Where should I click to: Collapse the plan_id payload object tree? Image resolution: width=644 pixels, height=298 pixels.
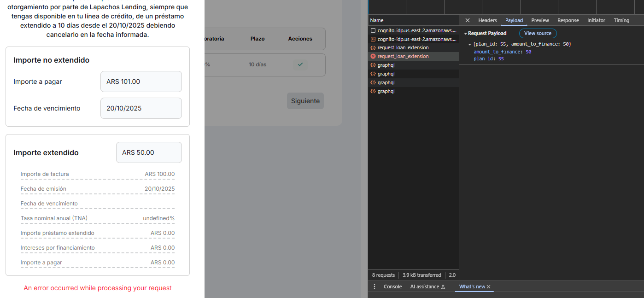(470, 44)
